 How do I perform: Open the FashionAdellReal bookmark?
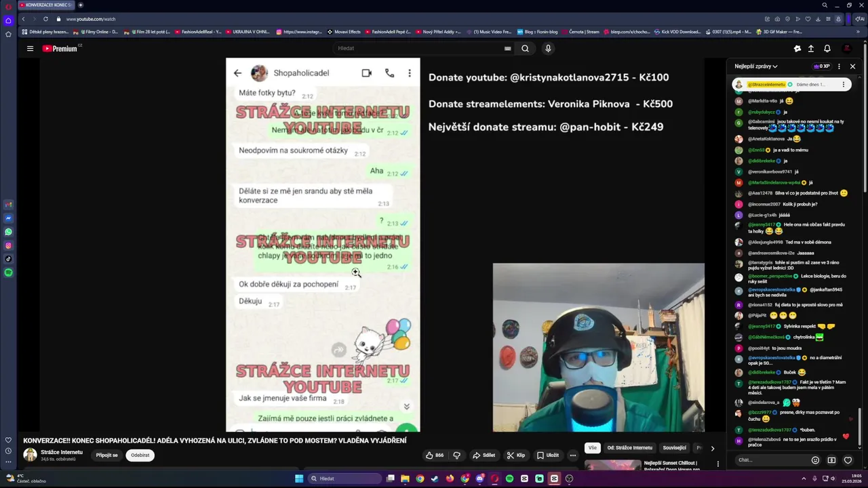(x=198, y=32)
